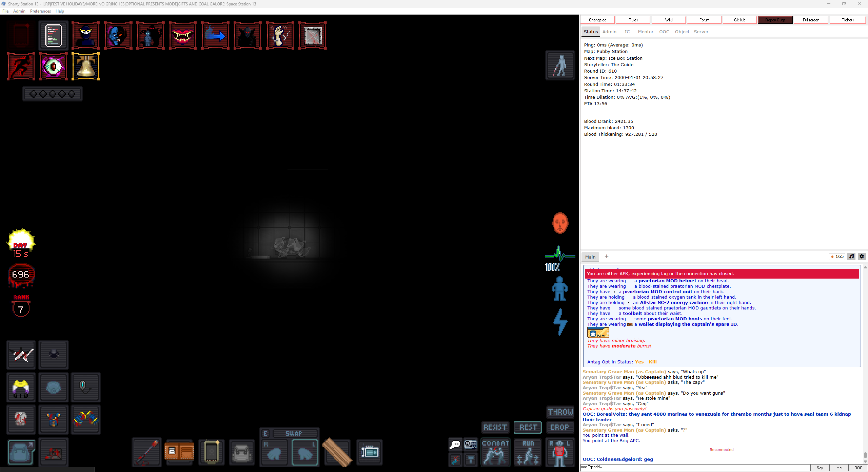Use the fanged red mouth ability
The height and width of the screenshot is (472, 868).
pyautogui.click(x=183, y=36)
